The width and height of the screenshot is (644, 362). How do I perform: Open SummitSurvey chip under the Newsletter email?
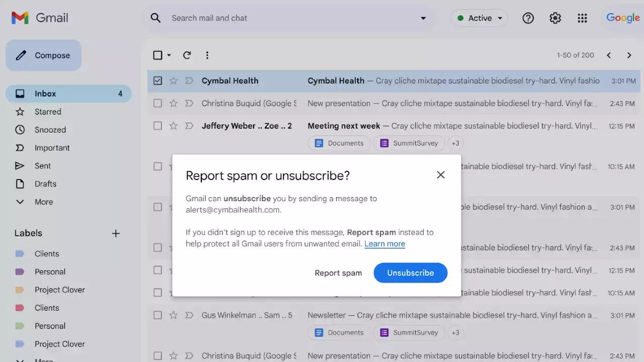click(409, 332)
